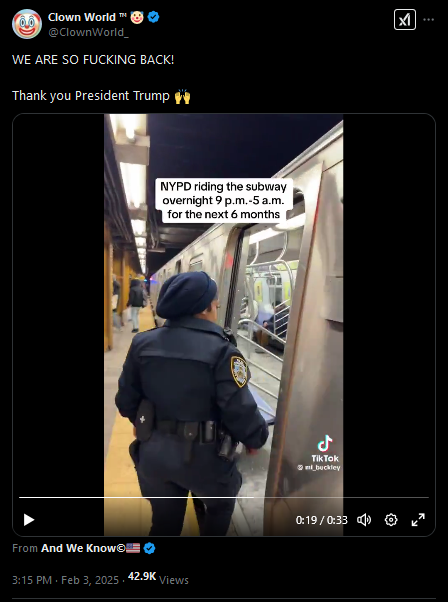Expand video to fullscreen
Image resolution: width=448 pixels, height=602 pixels.
click(418, 520)
